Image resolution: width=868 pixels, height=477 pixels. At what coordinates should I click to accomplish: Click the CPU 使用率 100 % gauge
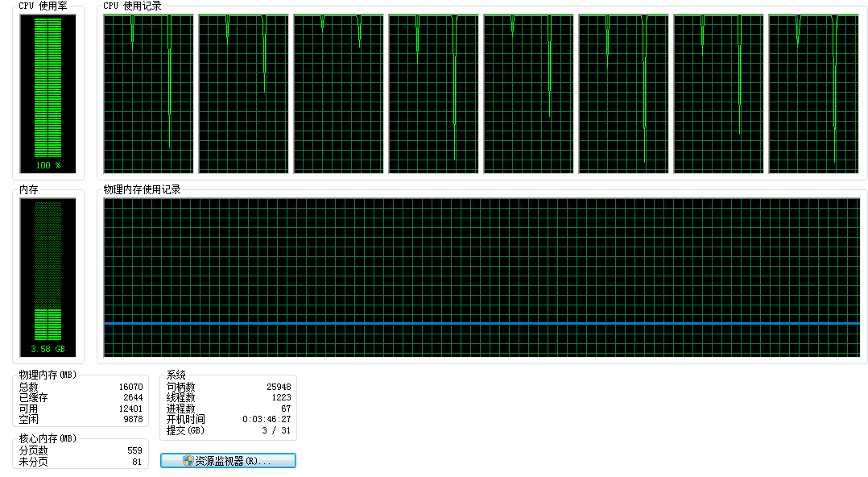pyautogui.click(x=48, y=93)
